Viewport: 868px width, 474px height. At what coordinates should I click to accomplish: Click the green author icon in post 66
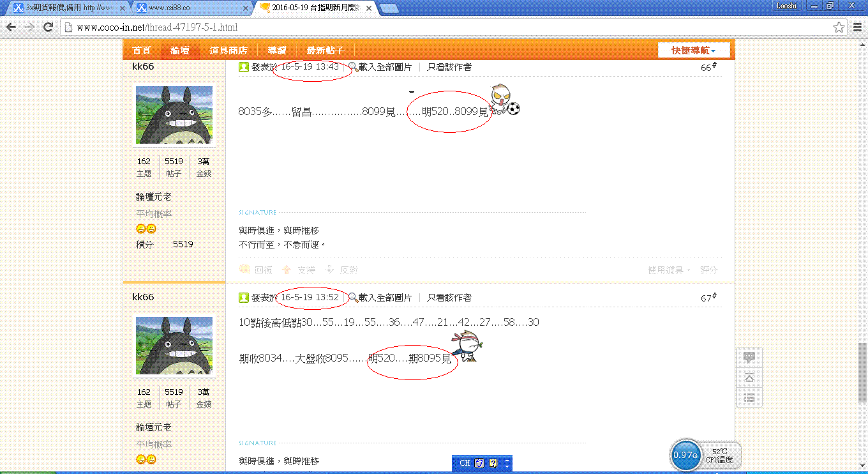coord(243,66)
